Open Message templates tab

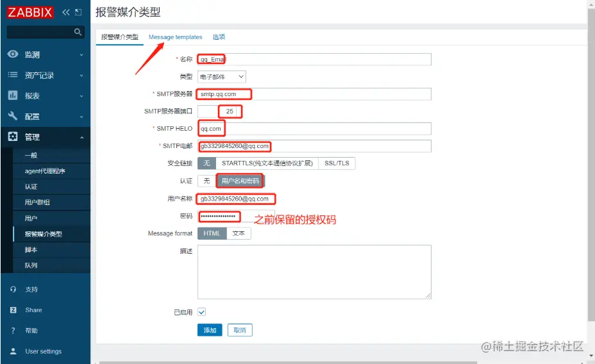tap(175, 37)
